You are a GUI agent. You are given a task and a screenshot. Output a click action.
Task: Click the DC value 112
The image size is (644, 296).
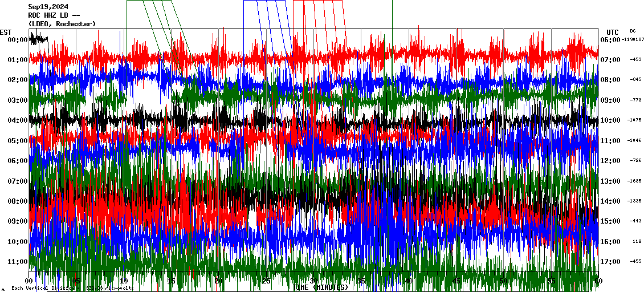click(x=637, y=241)
